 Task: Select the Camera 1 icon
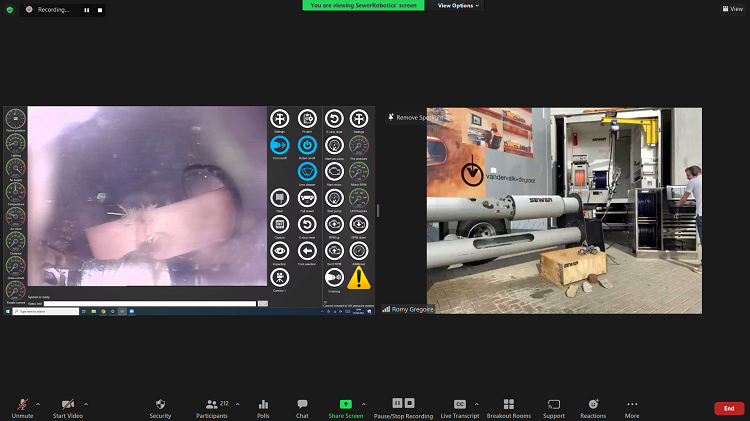(280, 277)
